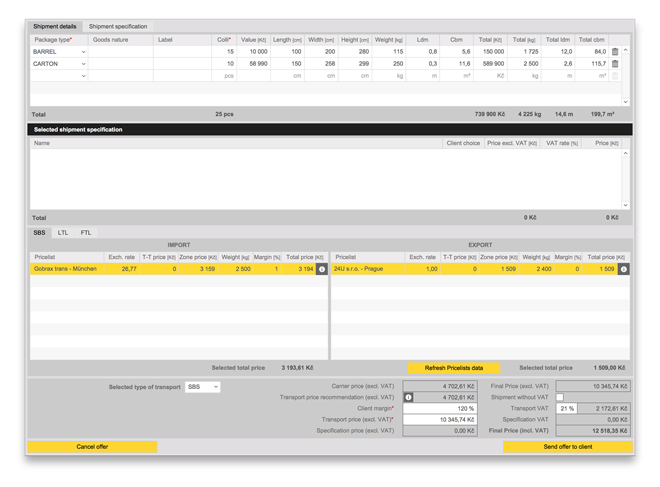Delete the CARTON package row

pyautogui.click(x=615, y=63)
